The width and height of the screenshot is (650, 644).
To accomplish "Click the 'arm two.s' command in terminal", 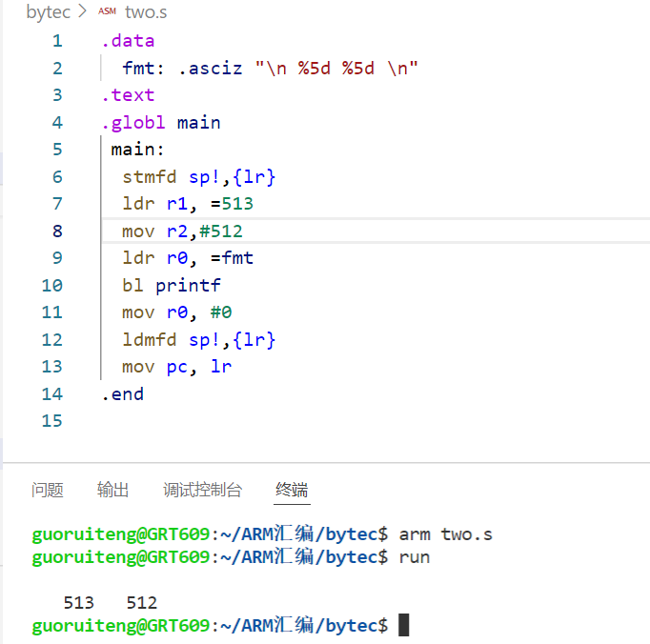I will click(x=446, y=533).
